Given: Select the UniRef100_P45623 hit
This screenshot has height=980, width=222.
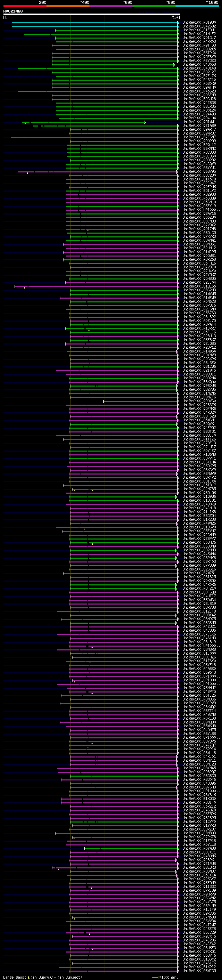Looking at the screenshot, I should tap(199, 91).
